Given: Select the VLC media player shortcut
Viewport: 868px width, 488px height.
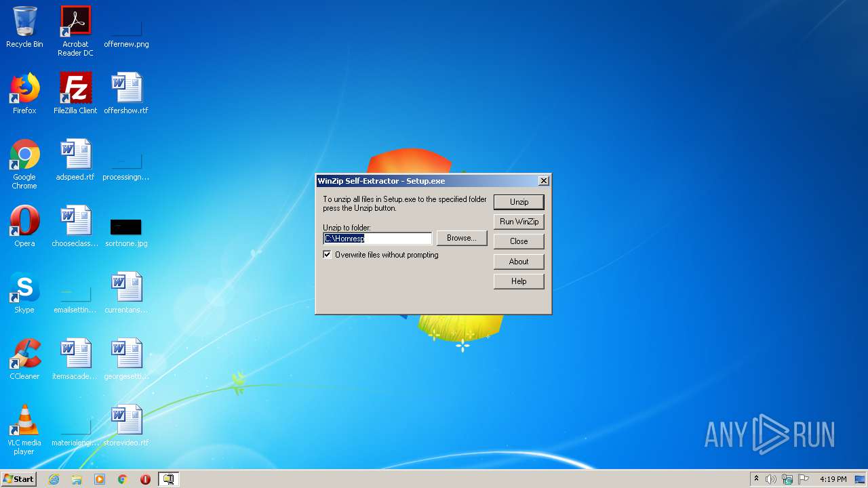Looking at the screenshot, I should point(24,430).
